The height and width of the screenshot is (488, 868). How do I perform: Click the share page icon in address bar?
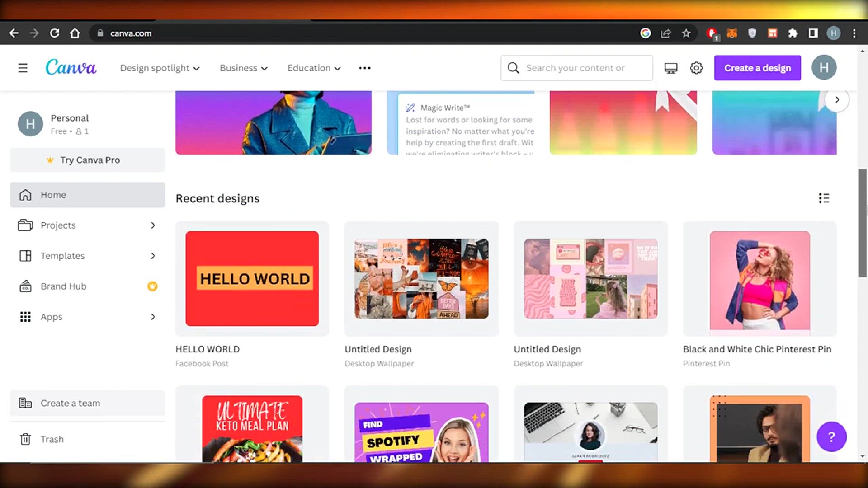(666, 33)
